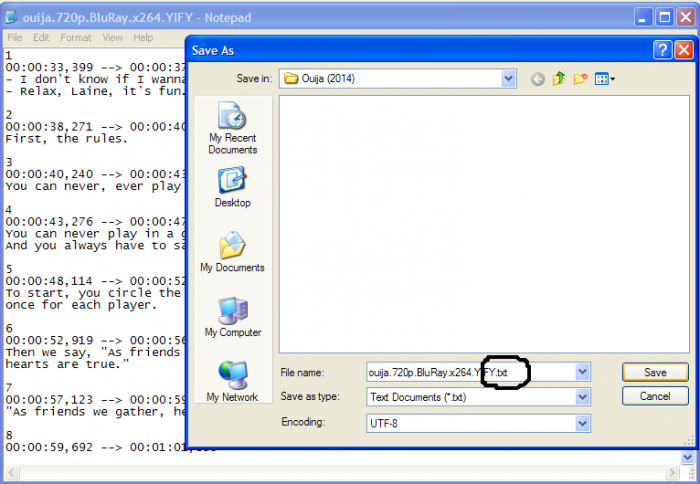The image size is (700, 484).
Task: Click the Save As help question button
Action: click(662, 50)
